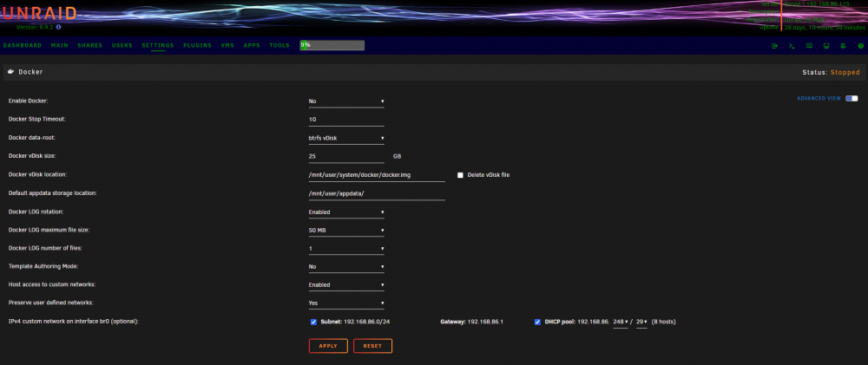868x365 pixels.
Task: Click the Uptime 28 days value
Action: coord(826,27)
